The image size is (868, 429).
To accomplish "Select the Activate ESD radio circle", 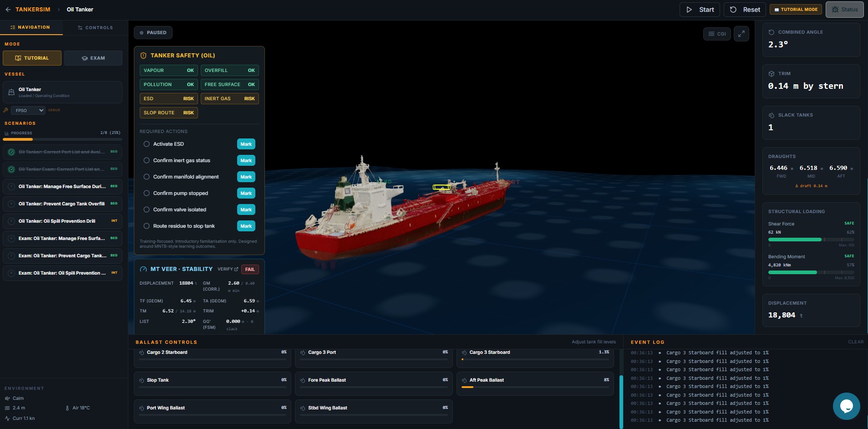I will point(147,144).
